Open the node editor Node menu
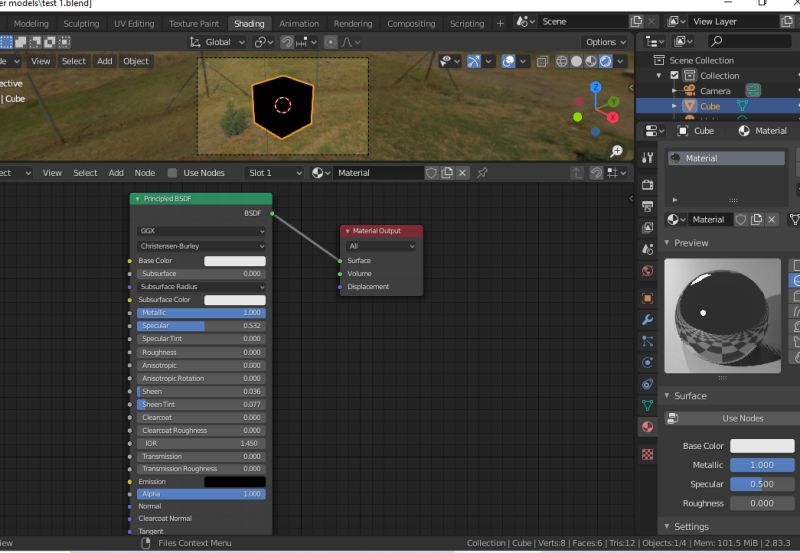This screenshot has height=553, width=800. [145, 173]
